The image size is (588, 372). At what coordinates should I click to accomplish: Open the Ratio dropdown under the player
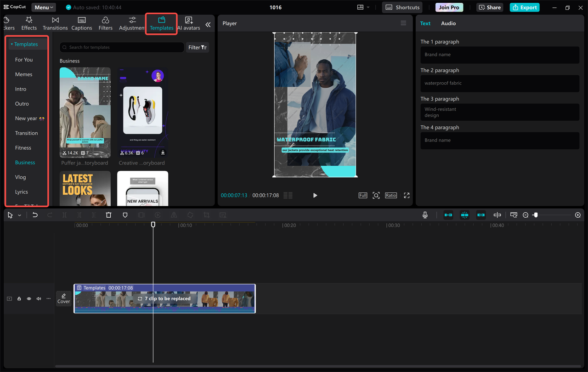[x=390, y=195]
